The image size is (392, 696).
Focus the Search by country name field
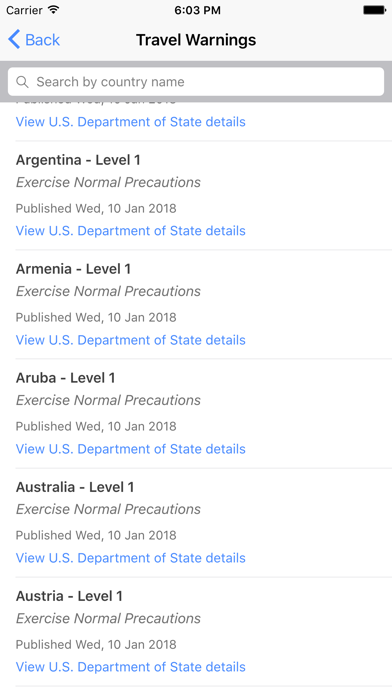coord(196,82)
